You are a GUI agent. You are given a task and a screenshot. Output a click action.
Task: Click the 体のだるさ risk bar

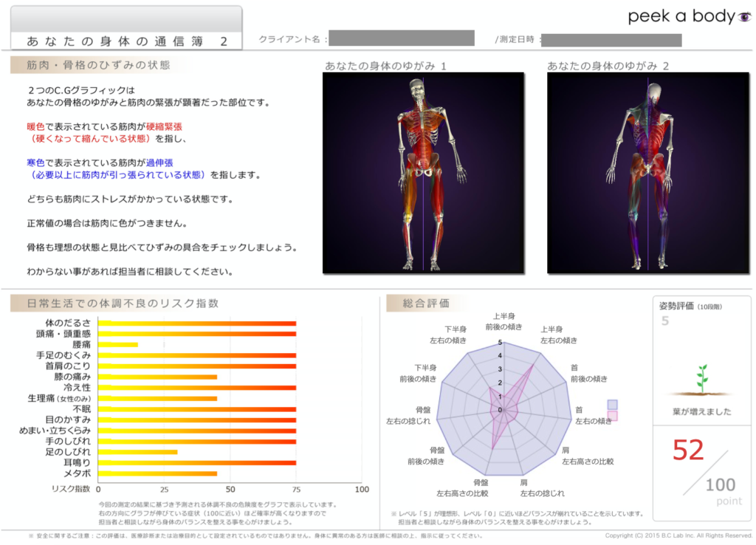point(197,323)
